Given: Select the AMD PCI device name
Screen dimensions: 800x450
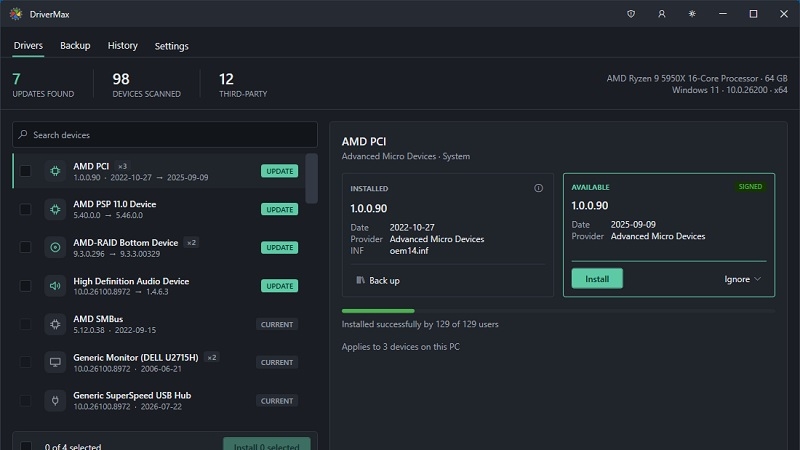Looking at the screenshot, I should tap(91, 166).
